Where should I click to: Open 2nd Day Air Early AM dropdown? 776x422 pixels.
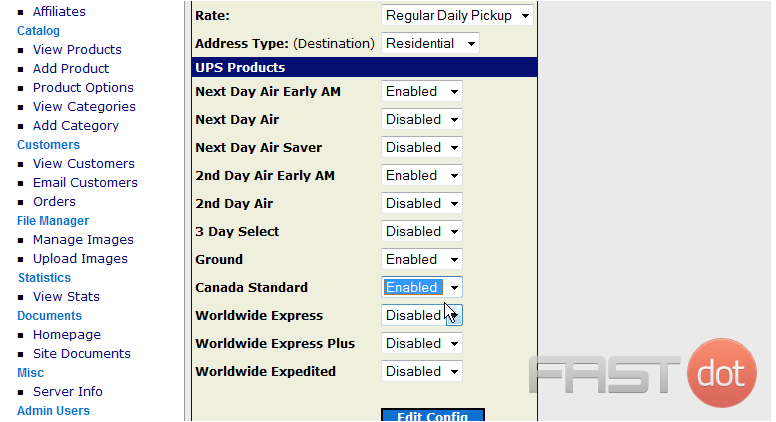(422, 175)
